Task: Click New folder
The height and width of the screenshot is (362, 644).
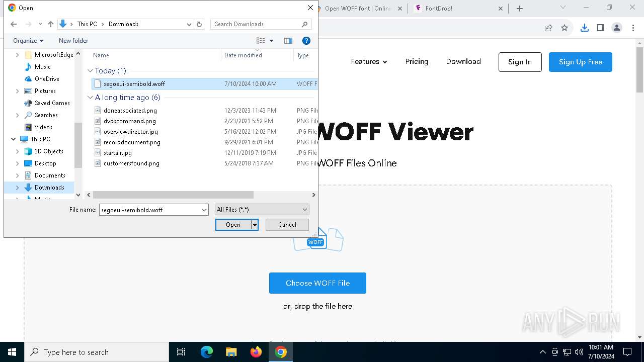Action: (73, 41)
